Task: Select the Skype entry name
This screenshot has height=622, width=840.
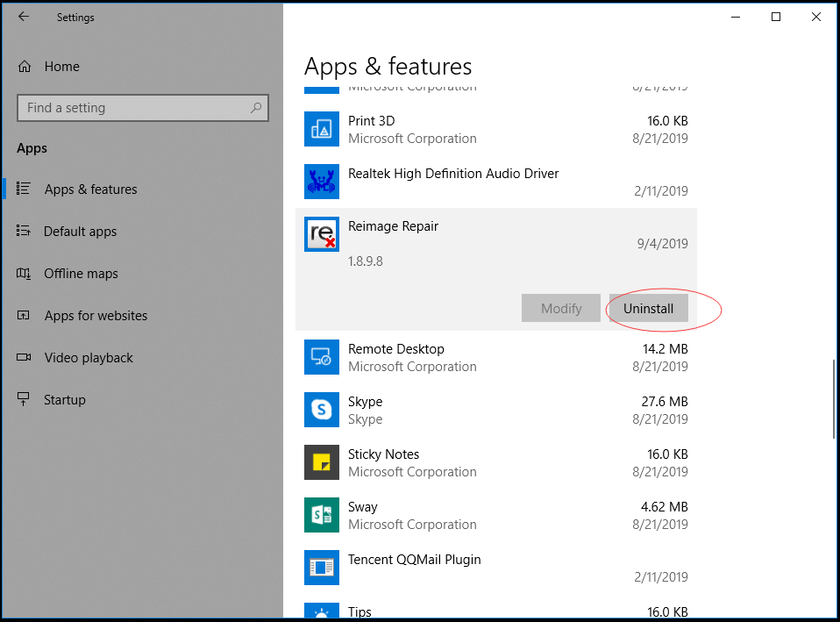Action: (x=366, y=402)
